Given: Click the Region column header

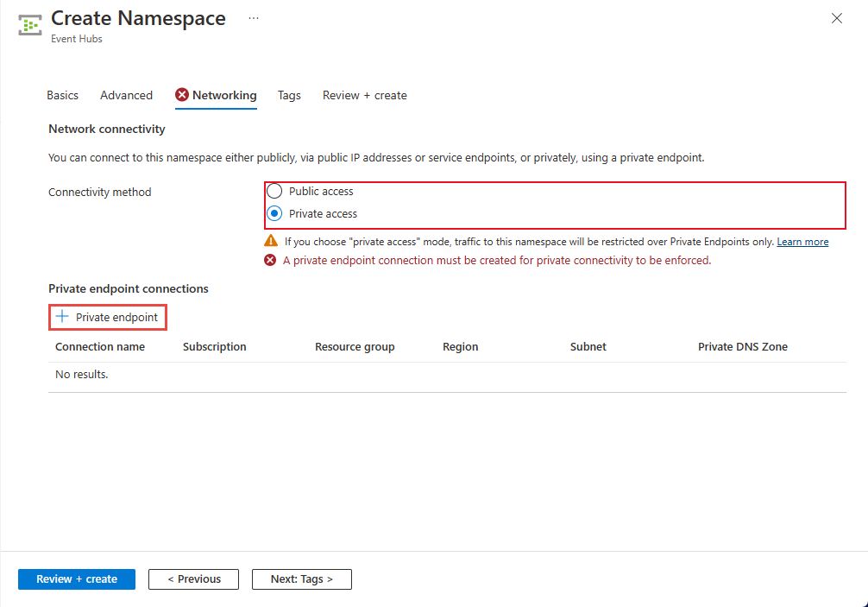Looking at the screenshot, I should point(461,347).
